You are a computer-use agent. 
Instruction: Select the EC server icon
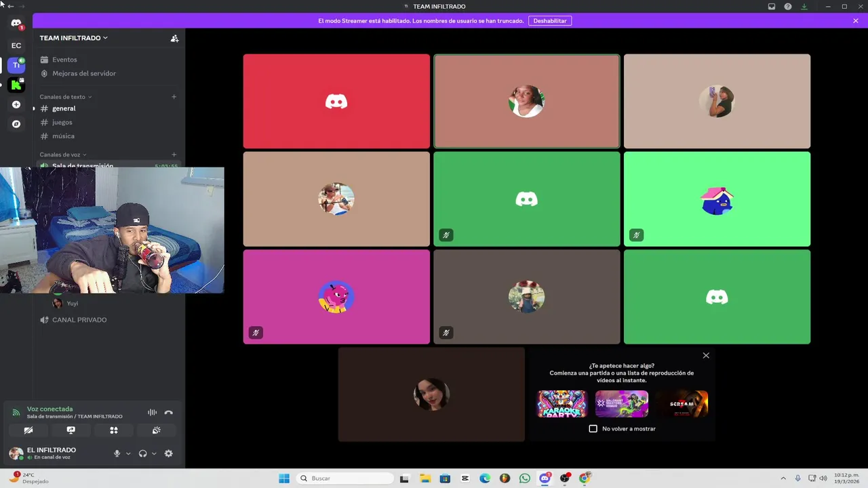point(16,45)
